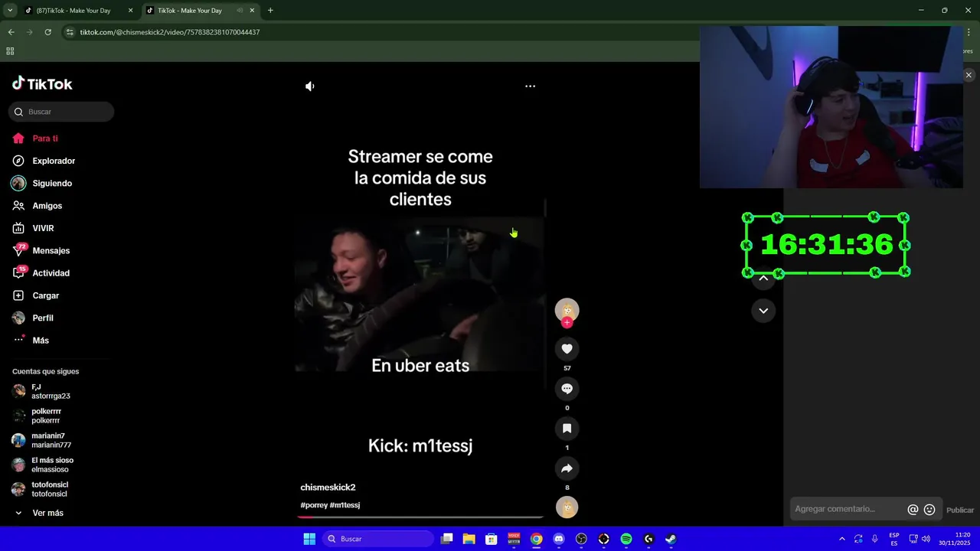The image size is (980, 551).
Task: Open a new browser tab
Action: [x=270, y=11]
